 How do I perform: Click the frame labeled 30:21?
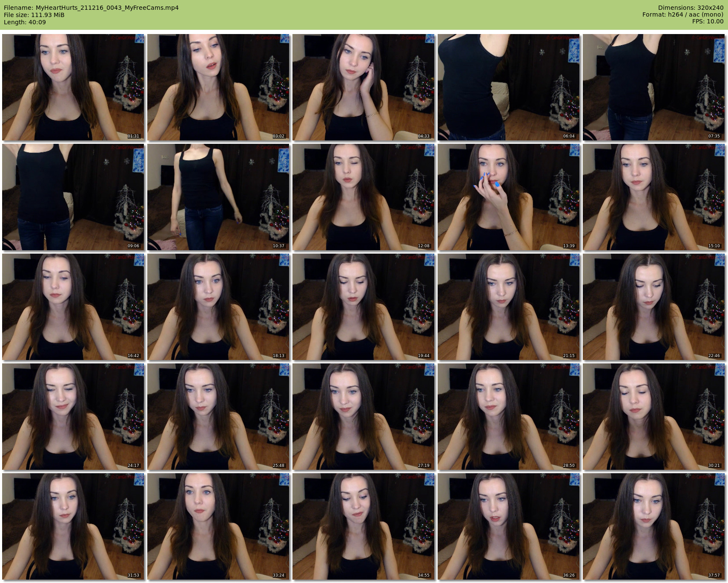click(654, 417)
